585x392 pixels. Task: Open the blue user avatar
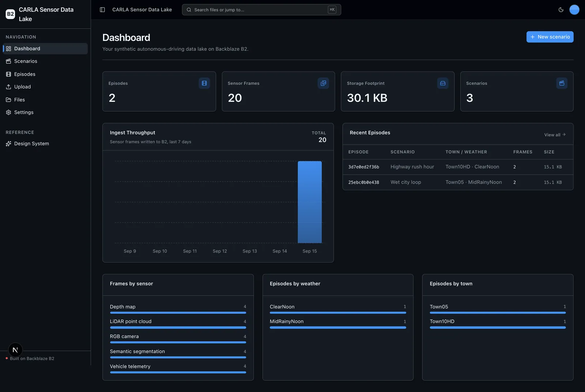[x=574, y=10]
